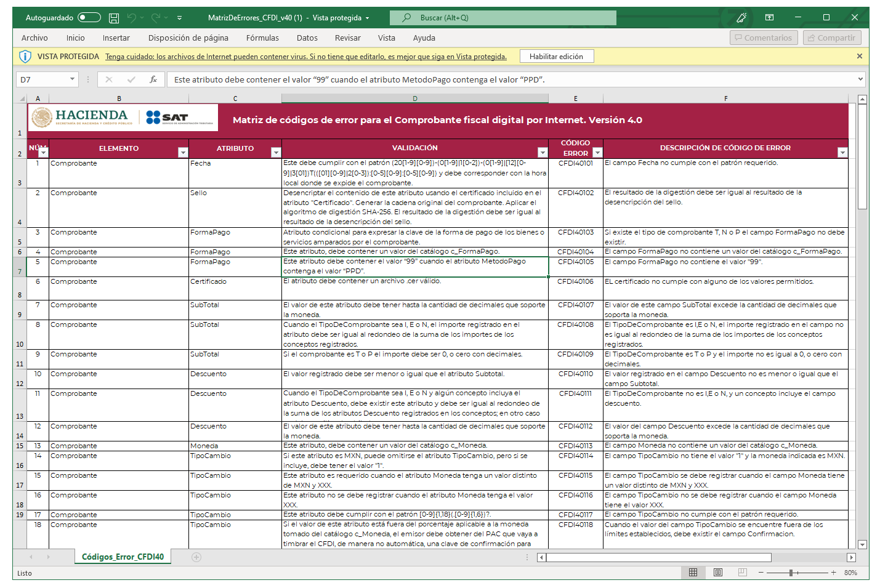Viewport: 880px width, 588px height.
Task: Open the ELEMENTO column filter dropdown
Action: (183, 152)
